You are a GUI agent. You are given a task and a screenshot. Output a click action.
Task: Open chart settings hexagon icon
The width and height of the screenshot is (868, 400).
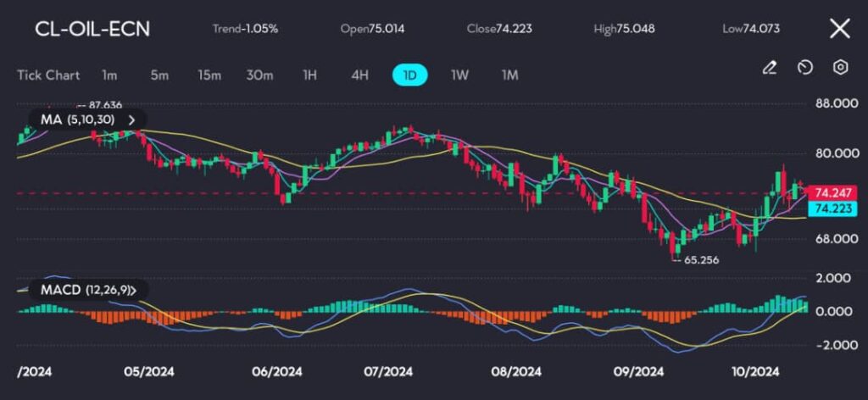(840, 67)
